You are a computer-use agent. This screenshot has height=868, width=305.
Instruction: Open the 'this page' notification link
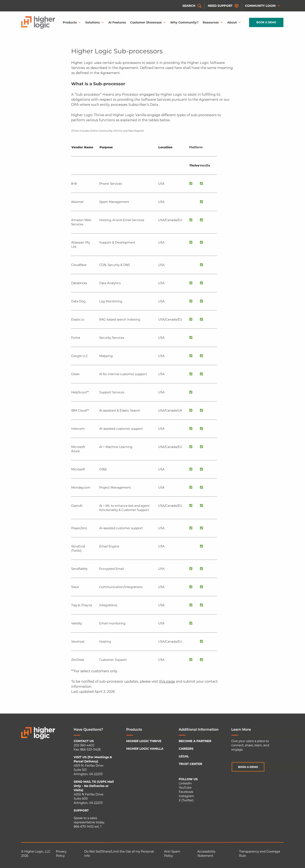pos(167,681)
